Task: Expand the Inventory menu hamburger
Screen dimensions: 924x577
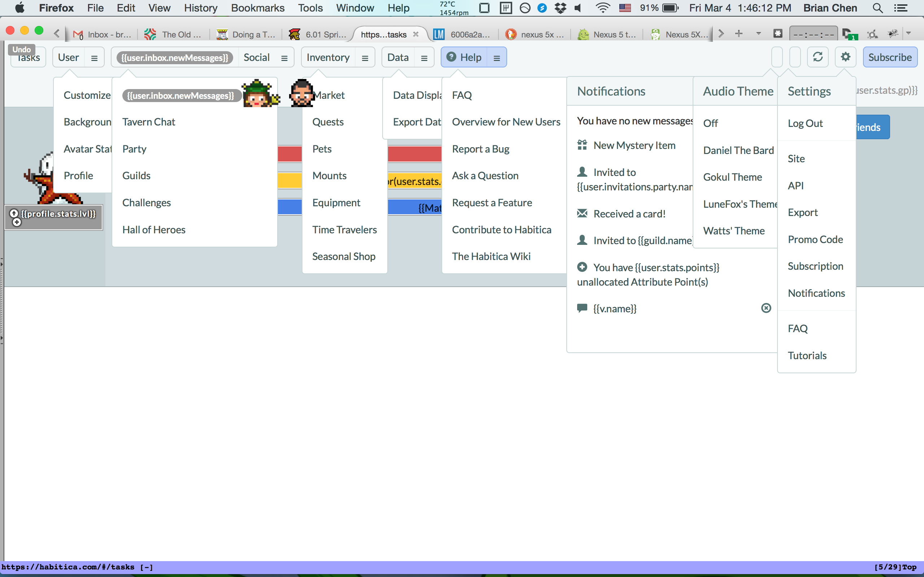Action: tap(365, 58)
